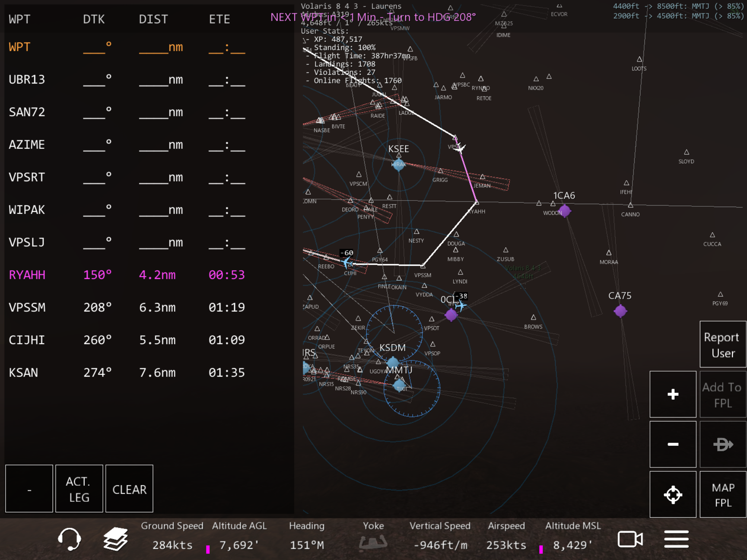
Task: Click the Yoke control icon
Action: (373, 541)
